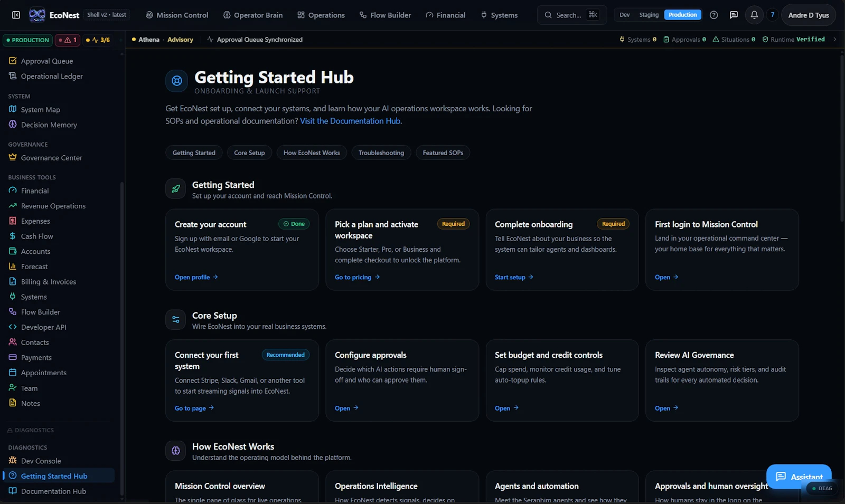
Task: Open Financial top menu
Action: click(446, 15)
